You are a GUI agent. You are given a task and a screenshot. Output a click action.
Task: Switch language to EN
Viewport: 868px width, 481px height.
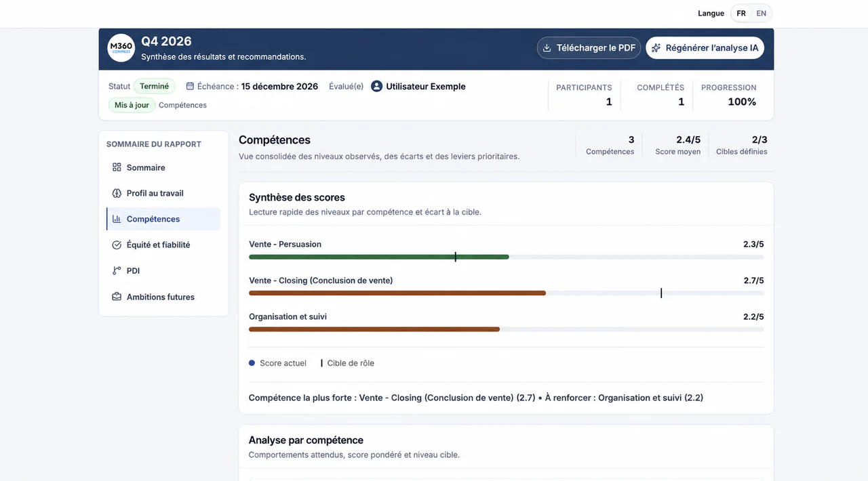click(762, 14)
